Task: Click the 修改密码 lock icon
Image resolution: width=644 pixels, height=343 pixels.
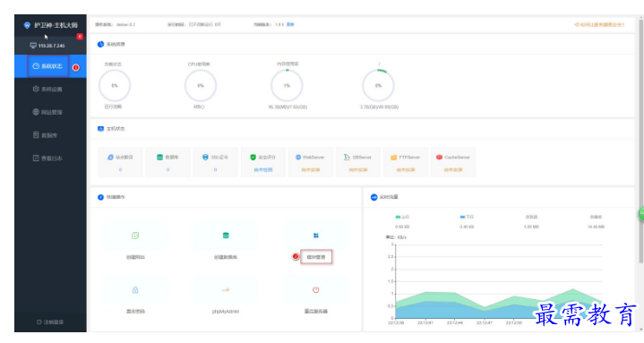Action: [x=135, y=290]
